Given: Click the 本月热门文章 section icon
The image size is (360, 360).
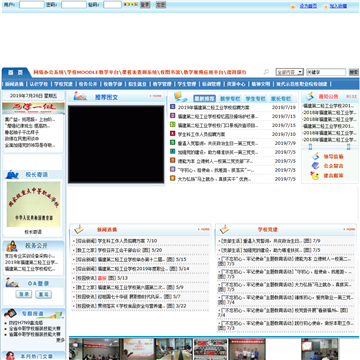Looking at the screenshot, I should 10,356.
